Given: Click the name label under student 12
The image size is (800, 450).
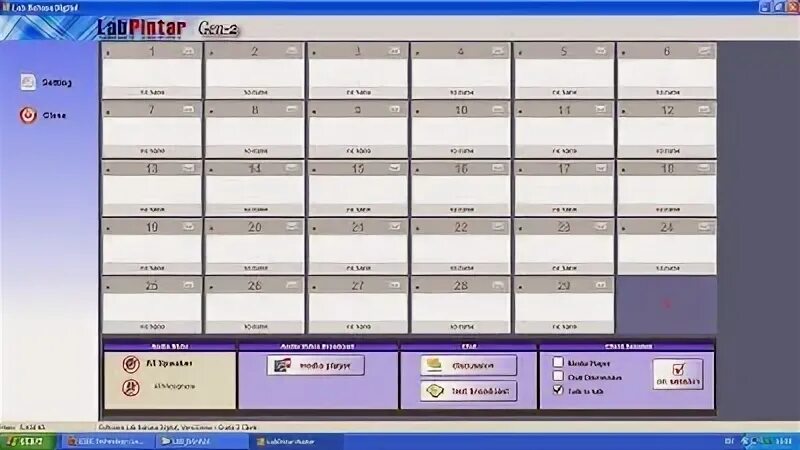Looking at the screenshot, I should [667, 151].
